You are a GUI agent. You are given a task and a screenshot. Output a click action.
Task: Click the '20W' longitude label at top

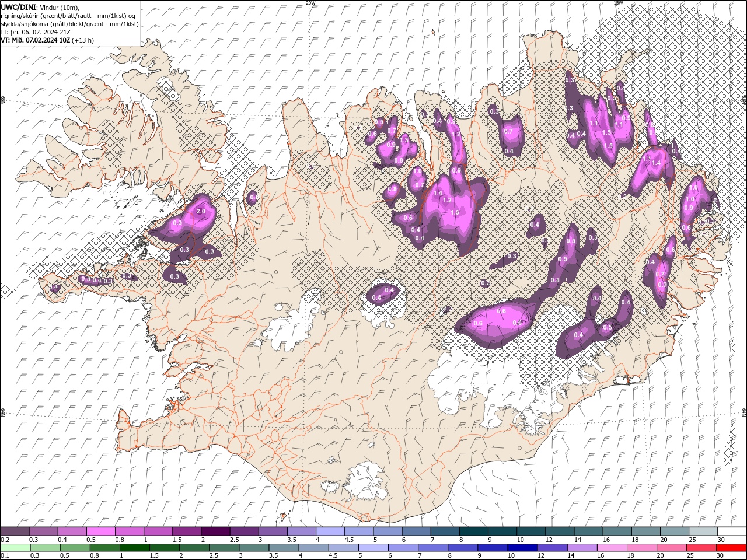tap(310, 3)
